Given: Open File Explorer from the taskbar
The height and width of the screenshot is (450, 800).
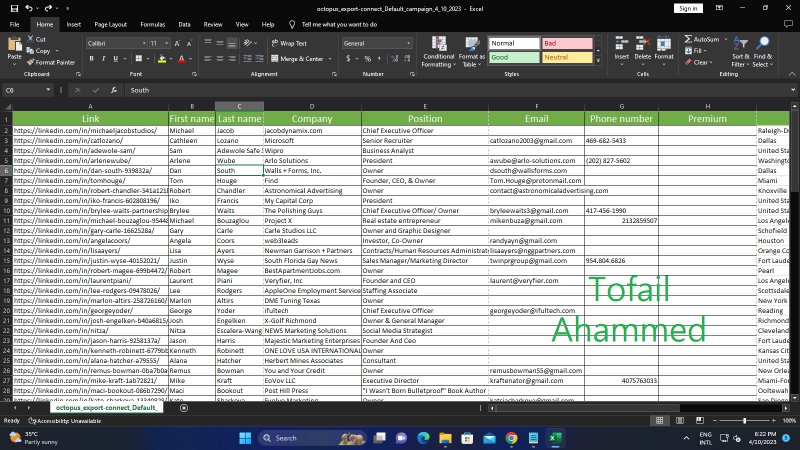Looking at the screenshot, I should pos(445,438).
